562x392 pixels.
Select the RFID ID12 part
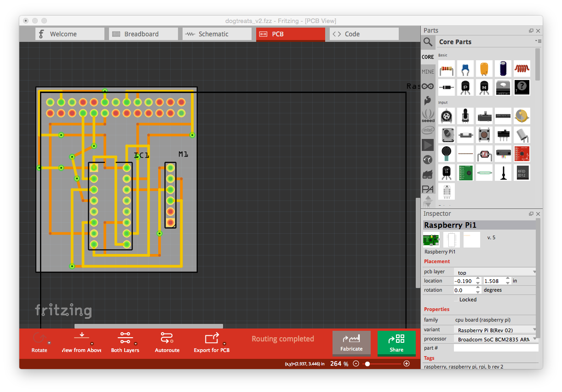pyautogui.click(x=522, y=173)
